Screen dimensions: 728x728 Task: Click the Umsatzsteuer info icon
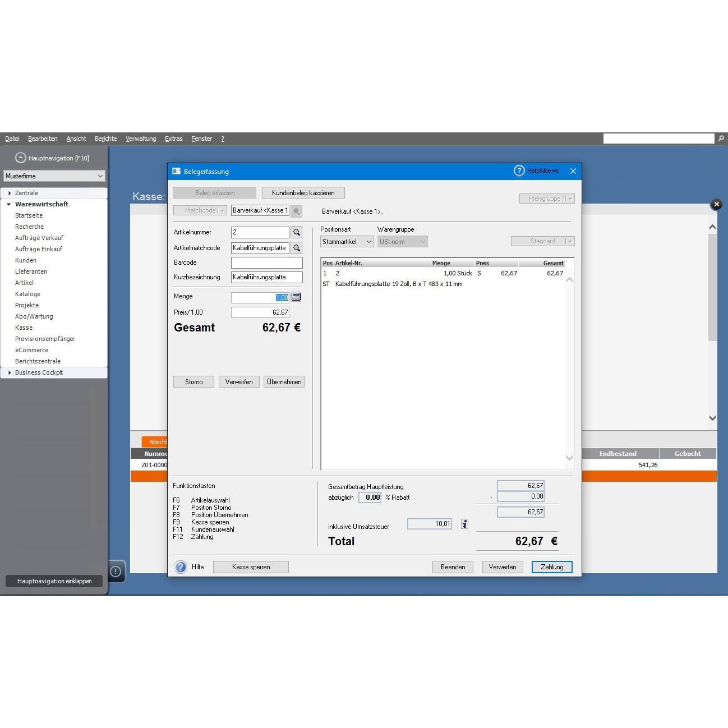(x=464, y=524)
